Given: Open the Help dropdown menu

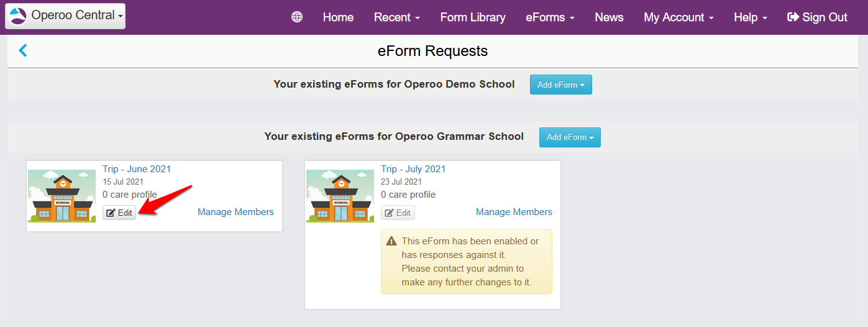Looking at the screenshot, I should pyautogui.click(x=750, y=17).
